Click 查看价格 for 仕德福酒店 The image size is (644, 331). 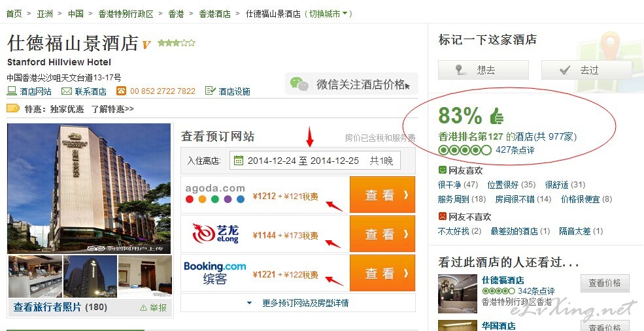(x=605, y=283)
